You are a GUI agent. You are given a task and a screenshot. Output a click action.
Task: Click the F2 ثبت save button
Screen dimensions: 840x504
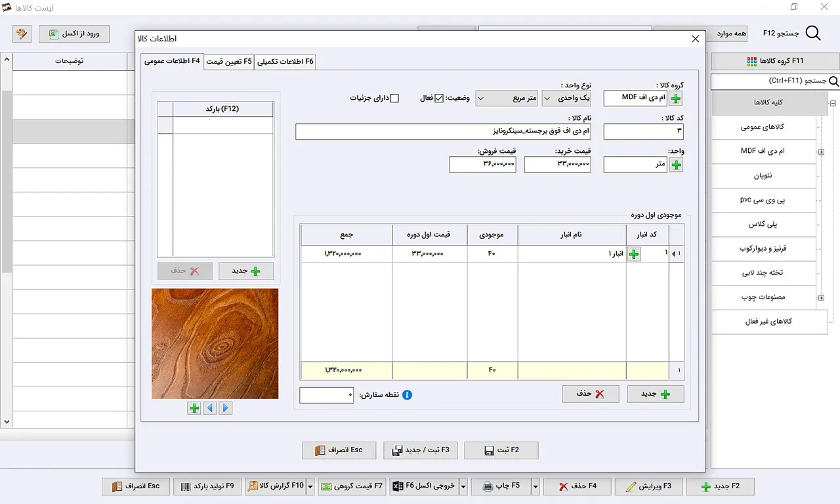click(501, 450)
